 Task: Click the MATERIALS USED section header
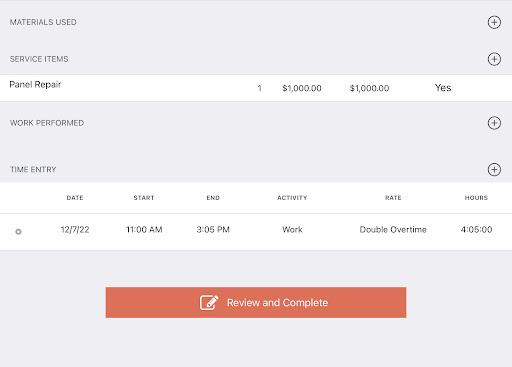tap(43, 22)
